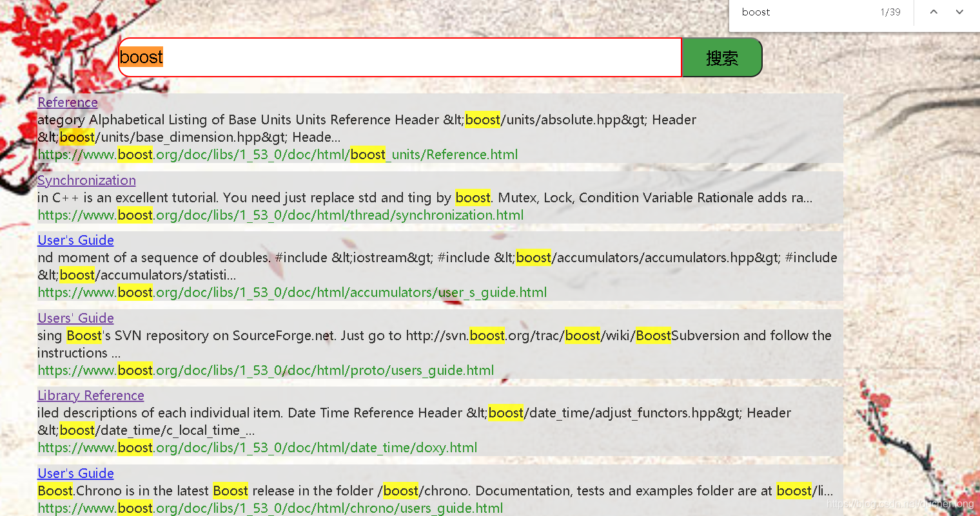
Task: Go to next find match
Action: (x=959, y=12)
